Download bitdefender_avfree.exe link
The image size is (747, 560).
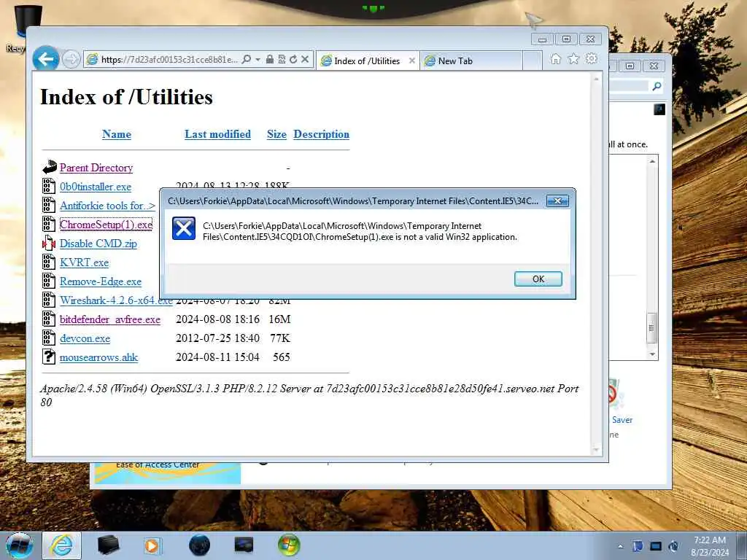110,319
